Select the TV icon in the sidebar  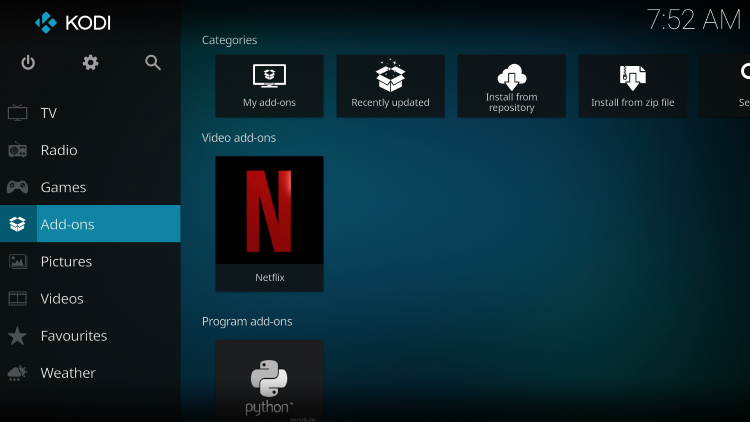[18, 113]
